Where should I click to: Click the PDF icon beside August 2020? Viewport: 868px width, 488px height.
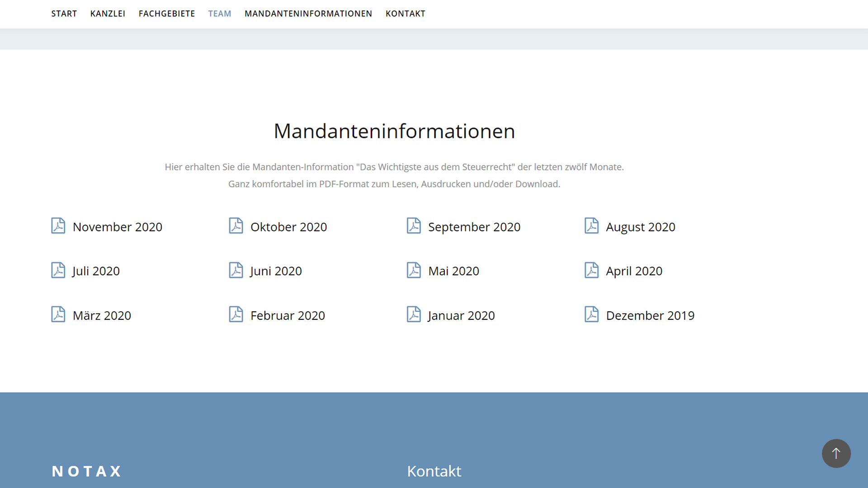[x=591, y=225]
